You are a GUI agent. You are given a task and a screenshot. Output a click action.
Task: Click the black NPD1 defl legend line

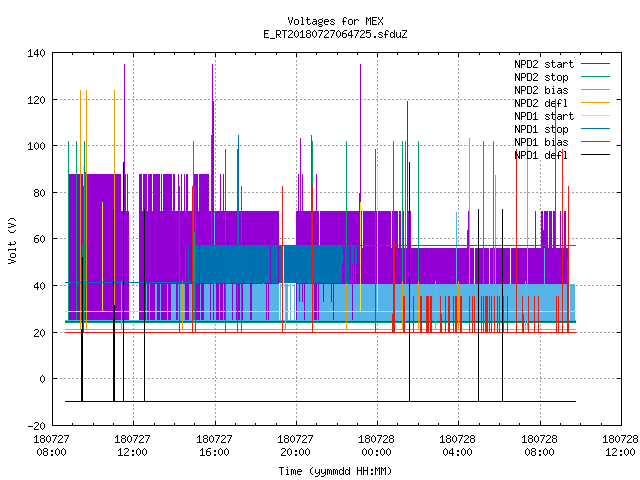[x=595, y=155]
